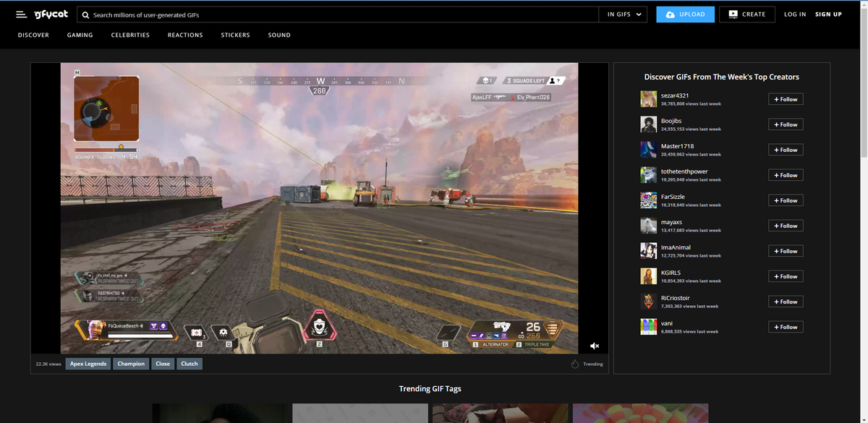This screenshot has height=423, width=868.
Task: Open sezar4321's avatar
Action: tap(648, 99)
